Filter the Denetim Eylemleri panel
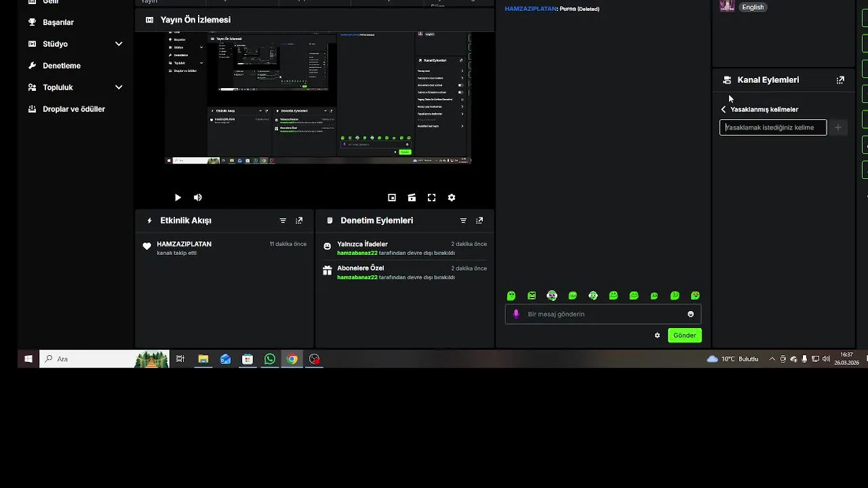 (463, 220)
